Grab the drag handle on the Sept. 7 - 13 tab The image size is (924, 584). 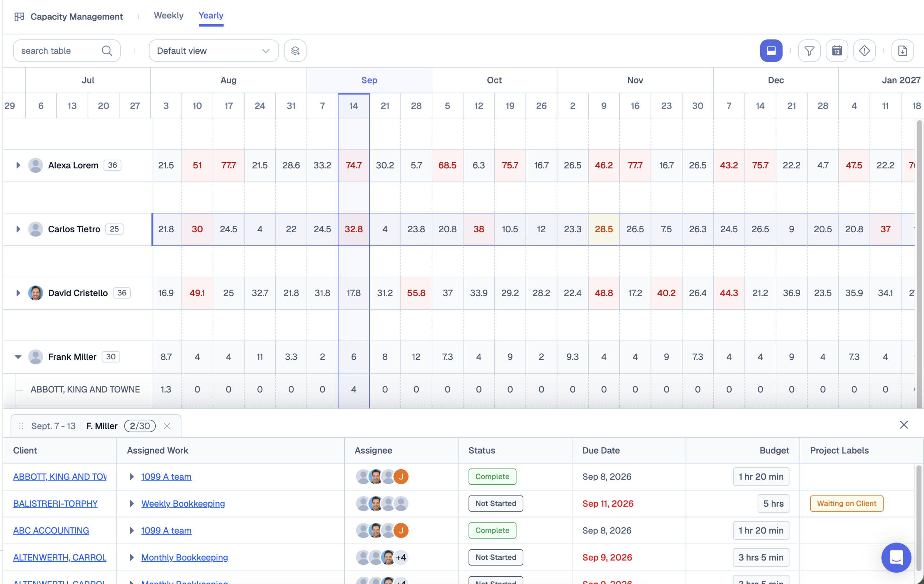(x=22, y=426)
